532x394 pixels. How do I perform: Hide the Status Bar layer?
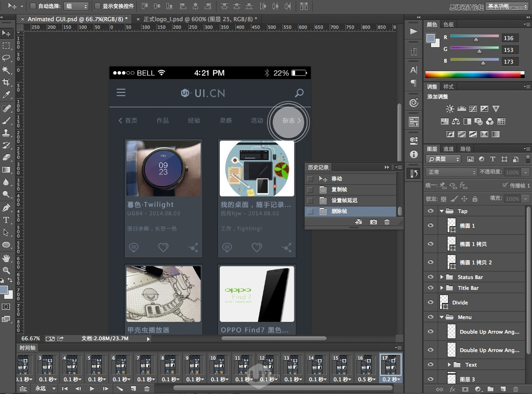click(x=430, y=277)
